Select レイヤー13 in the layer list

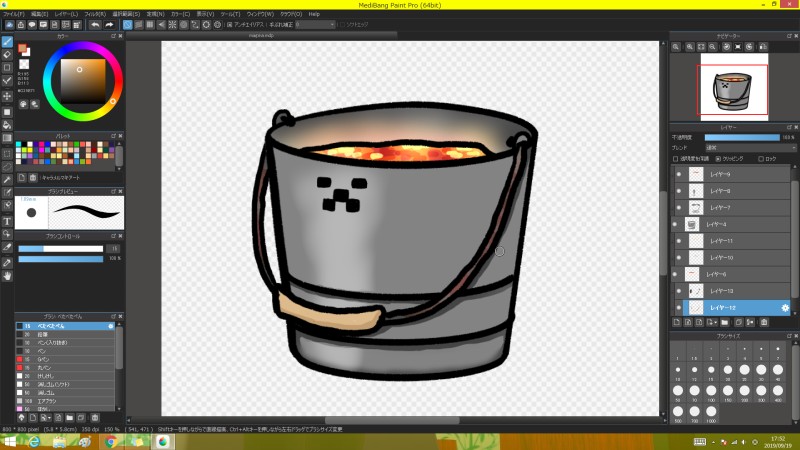click(737, 291)
